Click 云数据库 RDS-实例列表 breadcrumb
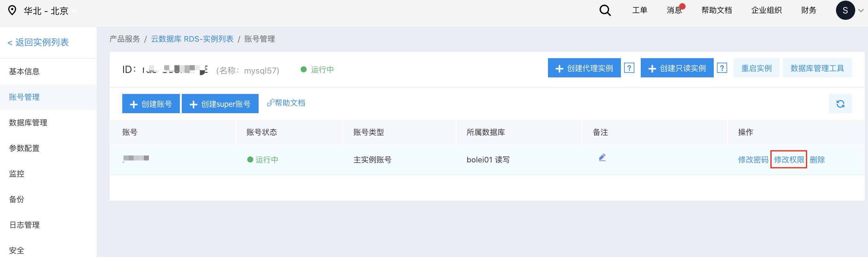 (192, 39)
